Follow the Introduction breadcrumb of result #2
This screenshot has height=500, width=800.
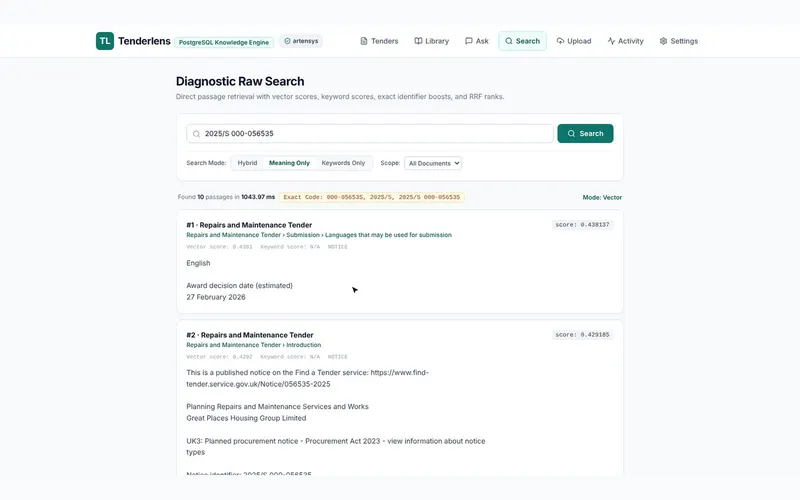(304, 345)
